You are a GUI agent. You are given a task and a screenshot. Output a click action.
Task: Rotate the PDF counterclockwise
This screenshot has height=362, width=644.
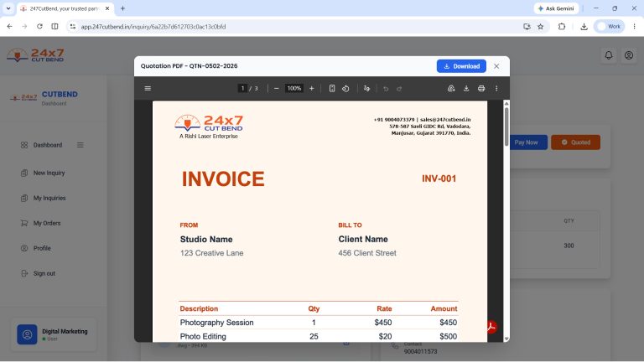[x=345, y=88]
